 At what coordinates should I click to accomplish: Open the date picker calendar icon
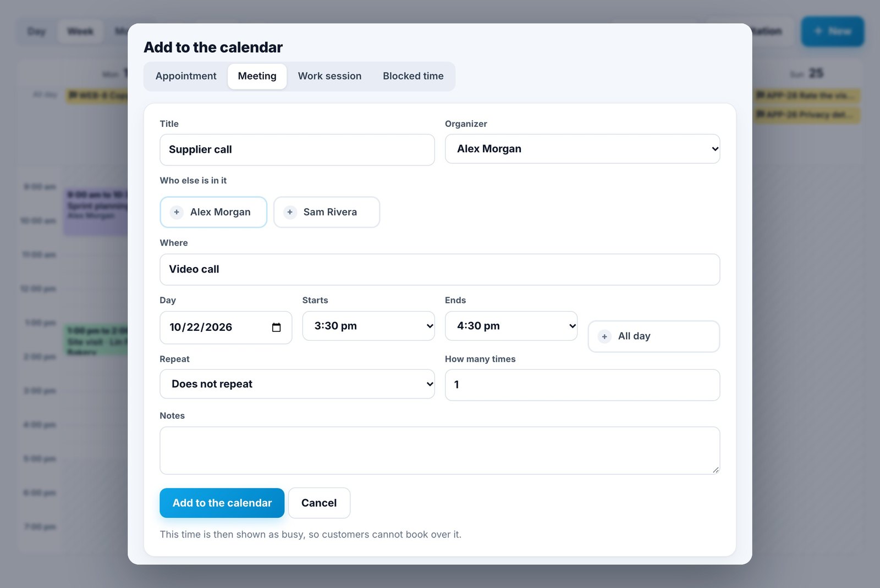click(276, 328)
